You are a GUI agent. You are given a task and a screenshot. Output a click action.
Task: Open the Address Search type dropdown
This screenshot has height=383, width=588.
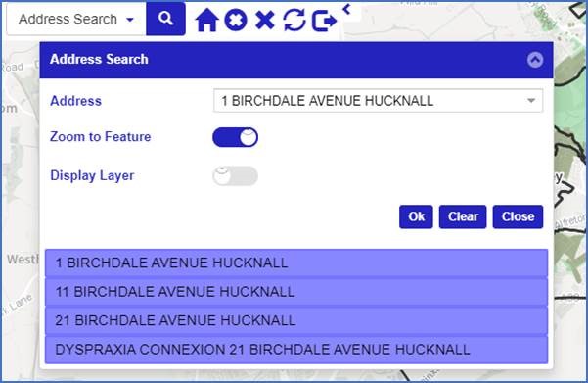[x=76, y=19]
